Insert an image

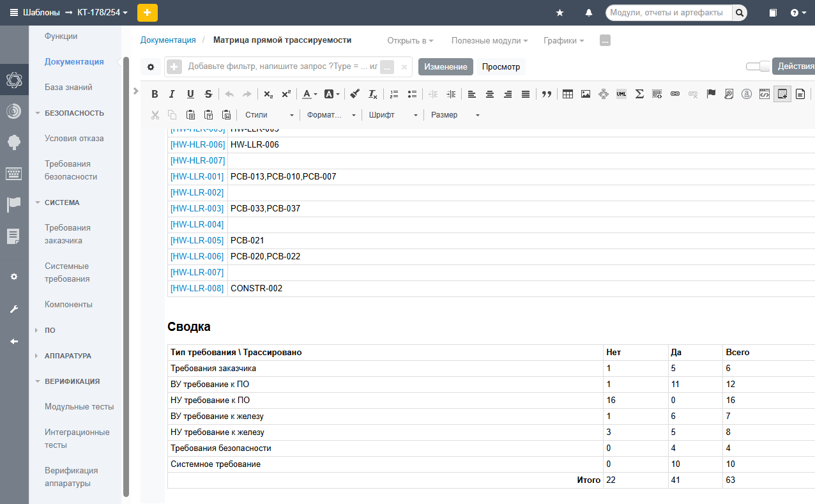[x=586, y=94]
